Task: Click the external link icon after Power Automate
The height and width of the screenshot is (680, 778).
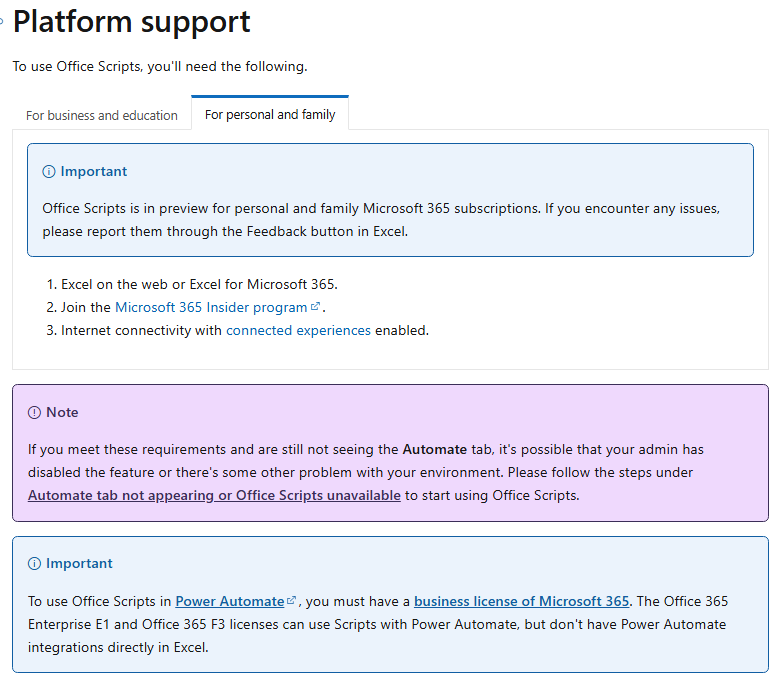Action: (292, 601)
